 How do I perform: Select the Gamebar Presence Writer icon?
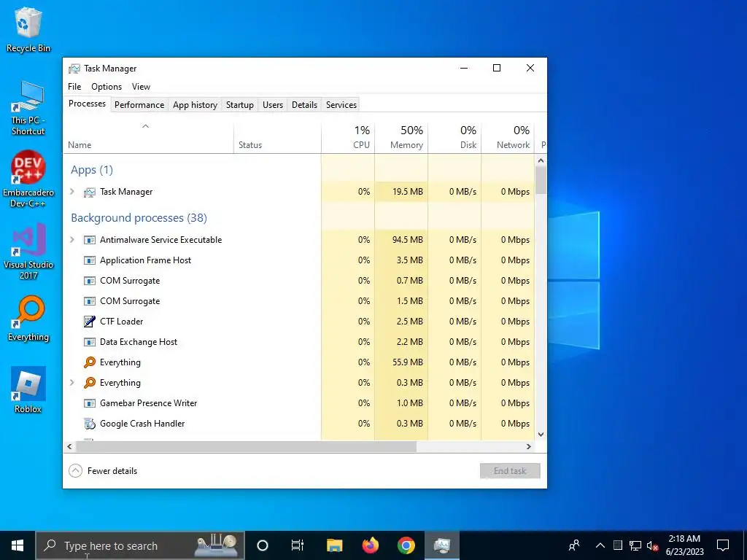[x=90, y=403]
